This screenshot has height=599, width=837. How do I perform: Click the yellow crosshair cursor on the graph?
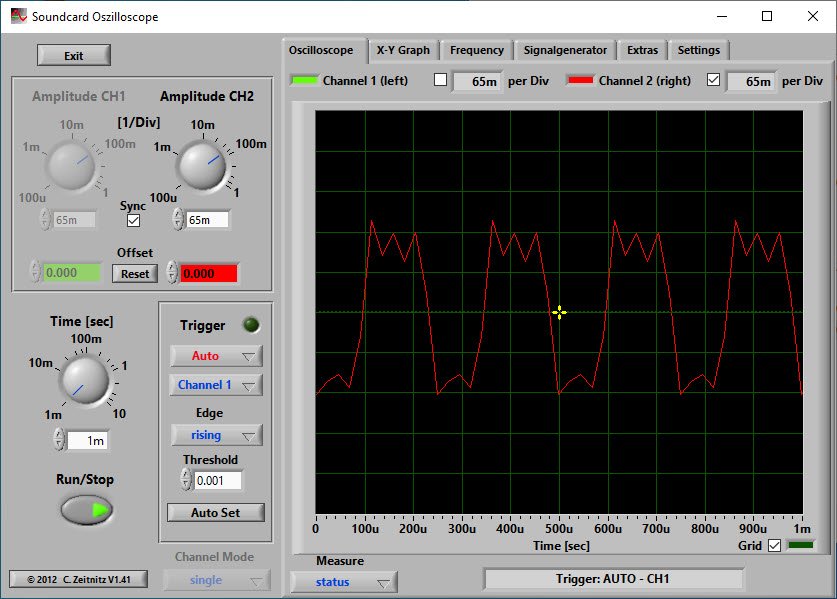pos(559,313)
